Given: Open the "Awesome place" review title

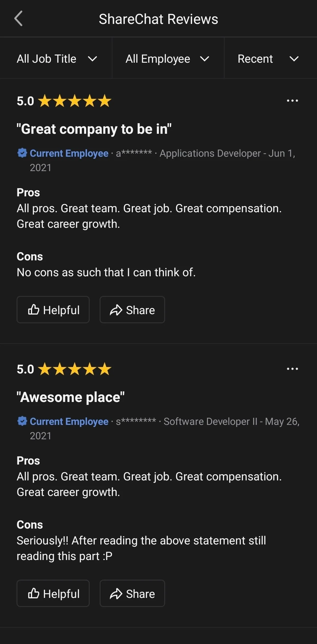Looking at the screenshot, I should [71, 397].
